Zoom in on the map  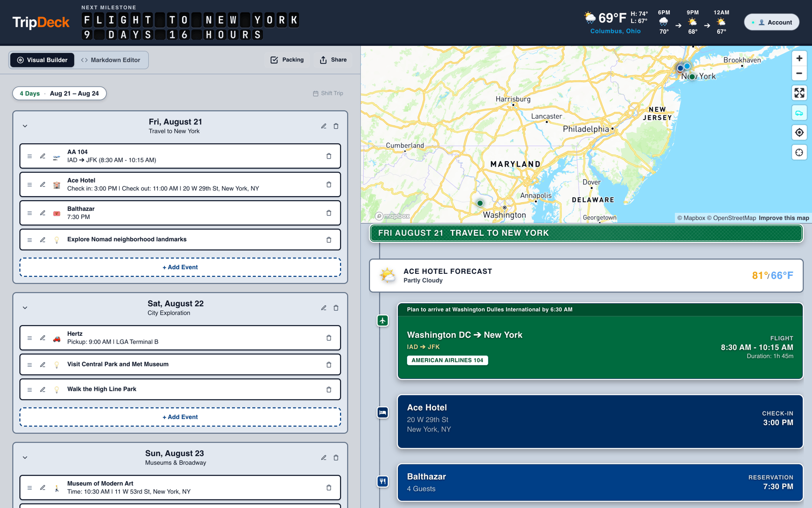click(799, 58)
